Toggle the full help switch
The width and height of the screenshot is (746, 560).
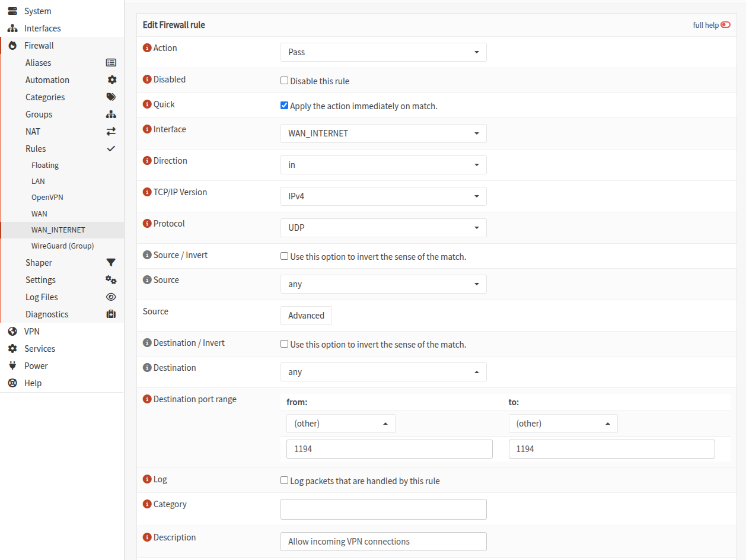pos(725,25)
